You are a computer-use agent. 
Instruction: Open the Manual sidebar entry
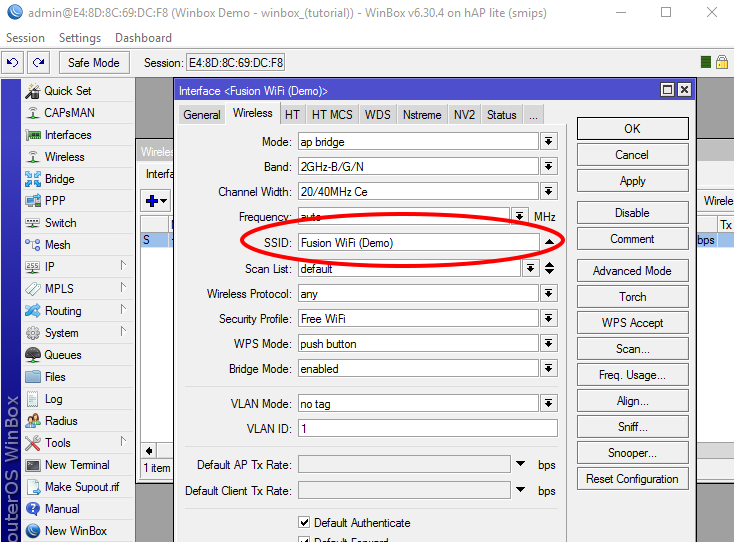click(x=78, y=509)
